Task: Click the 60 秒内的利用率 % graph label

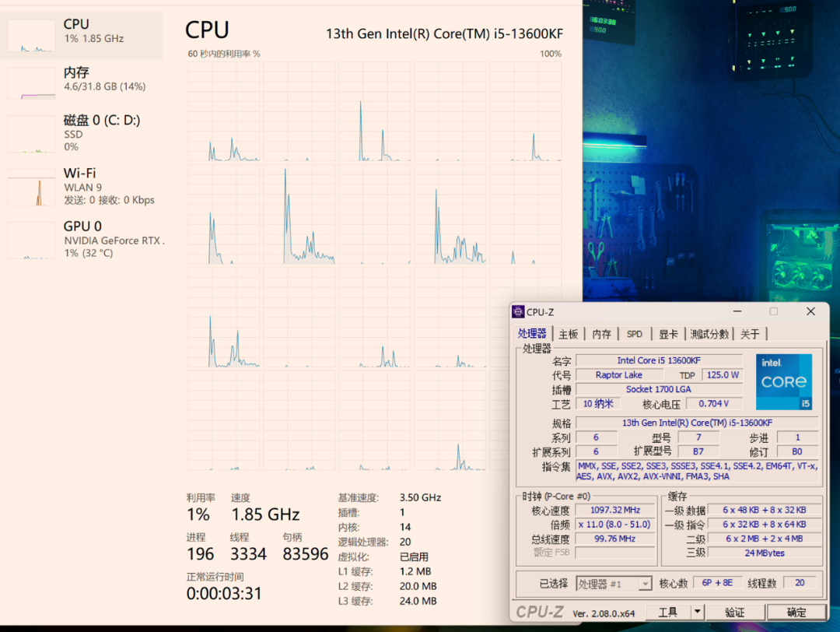Action: click(224, 54)
